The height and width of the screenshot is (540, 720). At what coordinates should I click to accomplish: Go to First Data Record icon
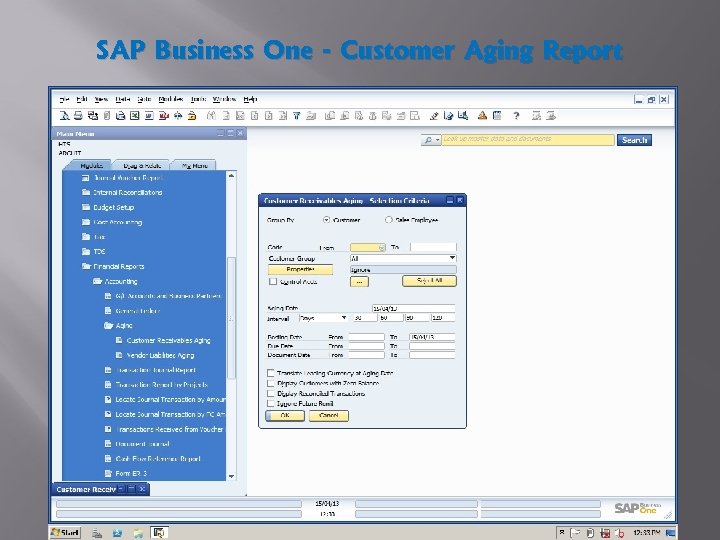240,116
